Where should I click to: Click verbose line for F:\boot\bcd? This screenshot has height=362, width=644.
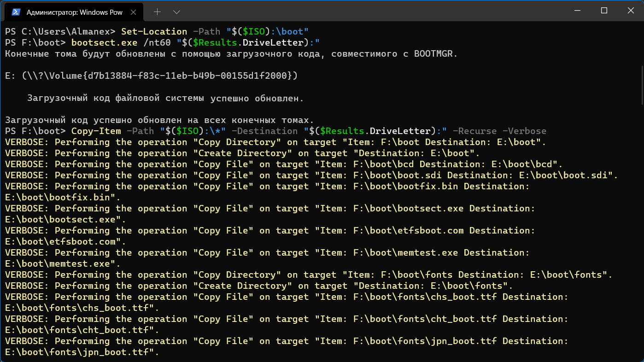284,164
